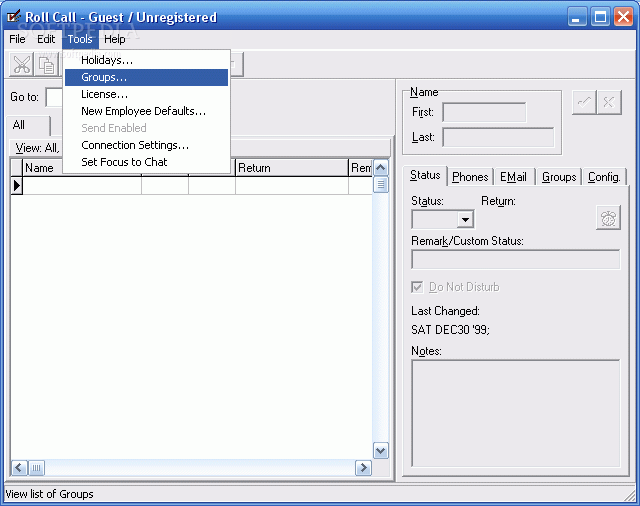Open the File menu

tap(17, 39)
